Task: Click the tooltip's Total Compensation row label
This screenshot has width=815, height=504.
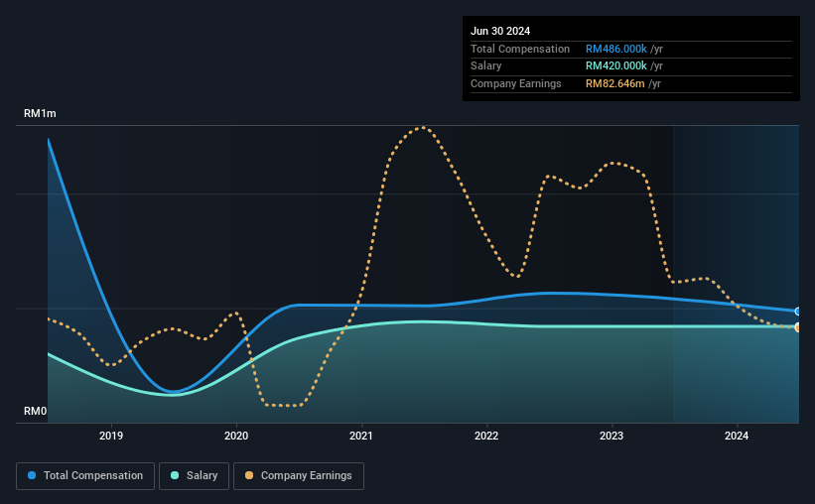Action: (520, 49)
